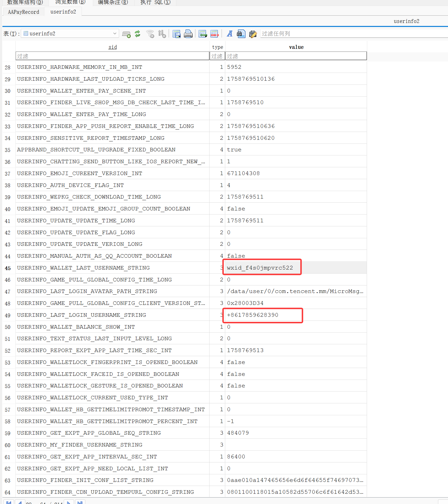Focus the filter box under the type column
Image resolution: width=448 pixels, height=504 pixels.
point(217,56)
